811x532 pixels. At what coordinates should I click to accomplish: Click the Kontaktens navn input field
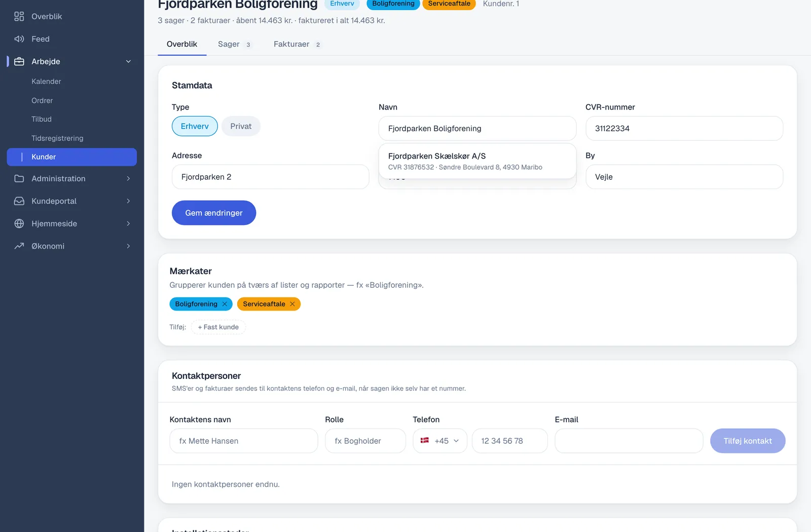coord(244,441)
